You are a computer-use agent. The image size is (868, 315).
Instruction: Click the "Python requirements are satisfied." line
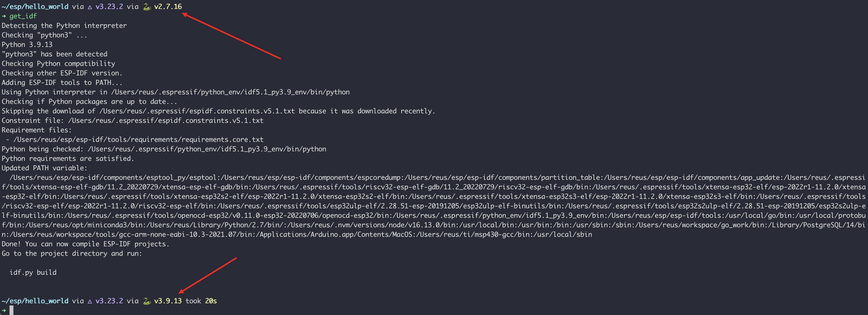click(x=68, y=158)
